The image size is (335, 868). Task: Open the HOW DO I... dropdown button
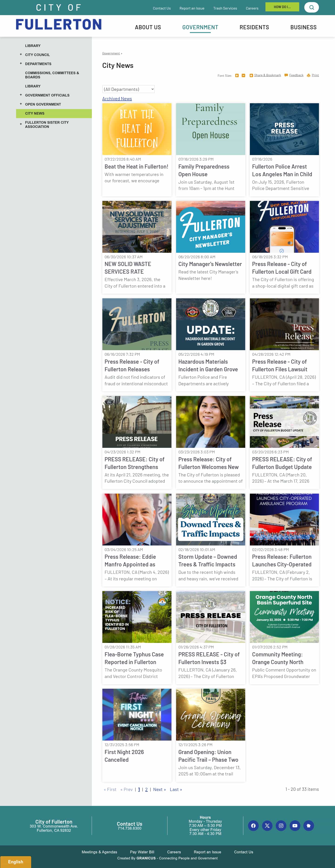pos(282,7)
